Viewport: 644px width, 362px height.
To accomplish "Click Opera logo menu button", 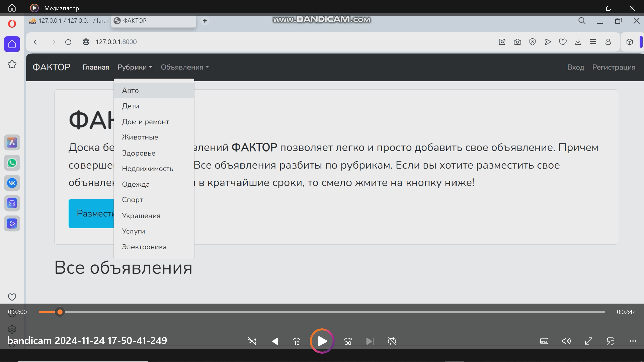I will click(x=12, y=24).
